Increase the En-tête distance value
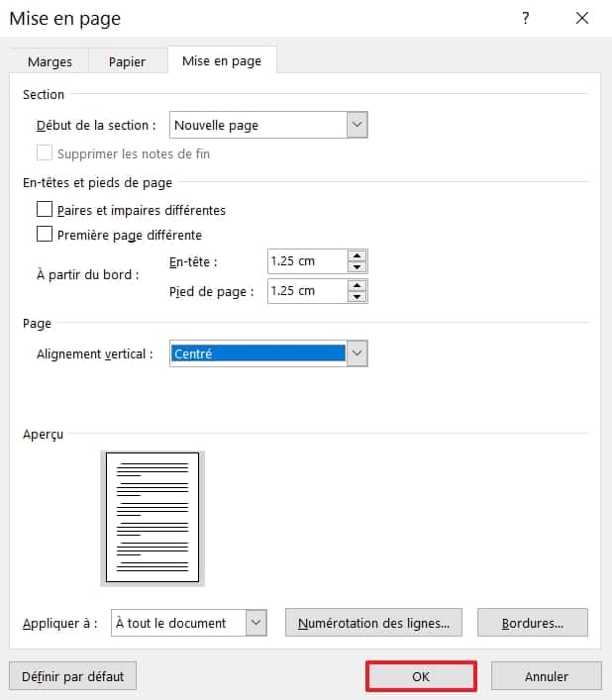The height and width of the screenshot is (700, 612). coord(357,255)
